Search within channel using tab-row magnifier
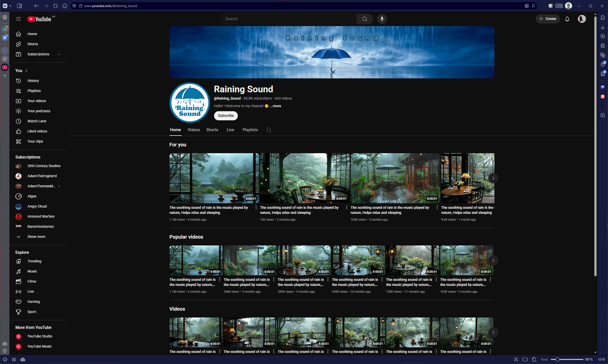608x364 pixels. click(269, 130)
